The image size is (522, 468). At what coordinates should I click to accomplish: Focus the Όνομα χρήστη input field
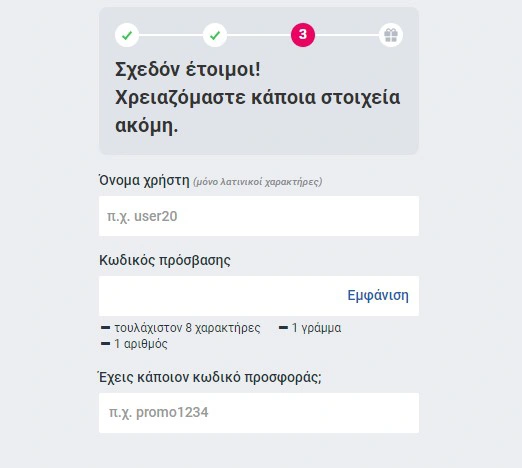click(259, 216)
